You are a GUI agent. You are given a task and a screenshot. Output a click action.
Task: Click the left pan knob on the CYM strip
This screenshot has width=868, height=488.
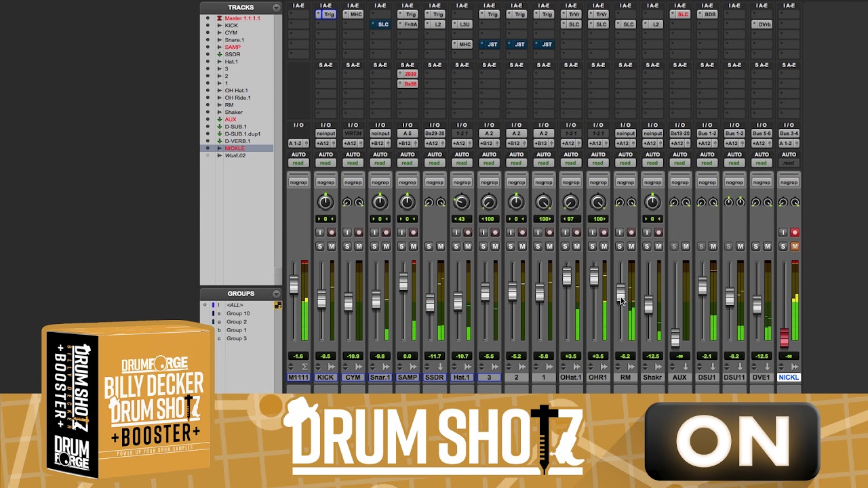[347, 202]
